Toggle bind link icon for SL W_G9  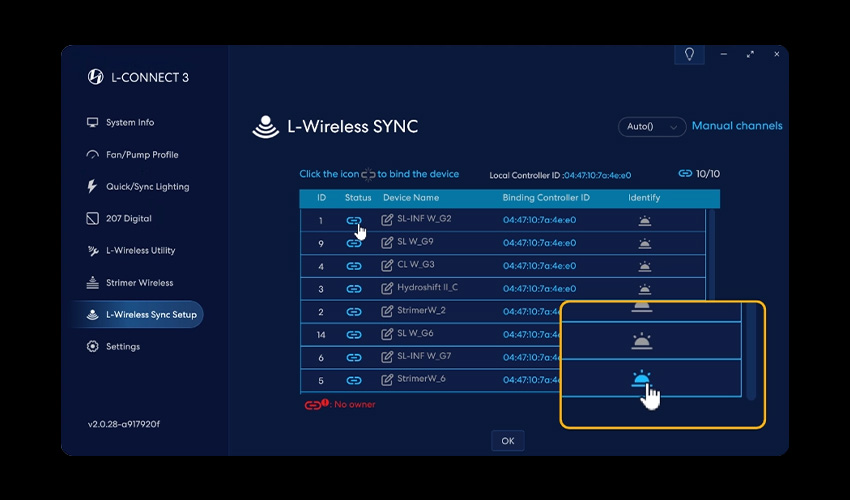pyautogui.click(x=354, y=243)
